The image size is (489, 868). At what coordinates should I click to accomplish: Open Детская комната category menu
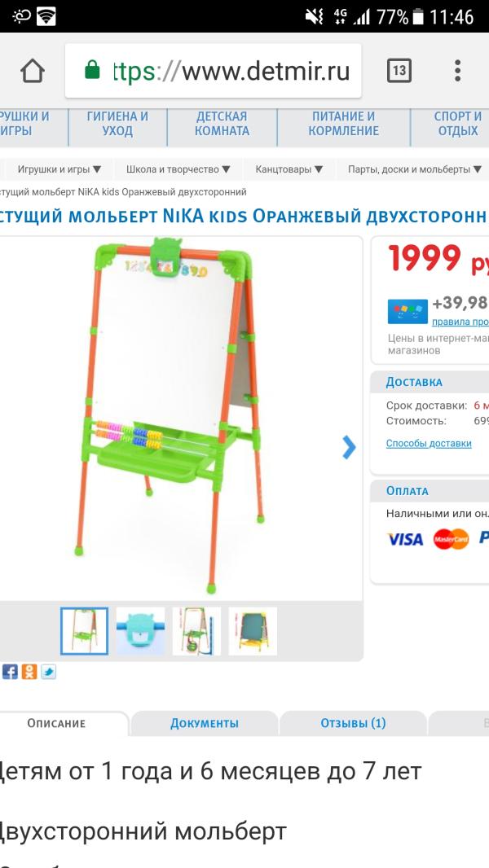click(222, 124)
